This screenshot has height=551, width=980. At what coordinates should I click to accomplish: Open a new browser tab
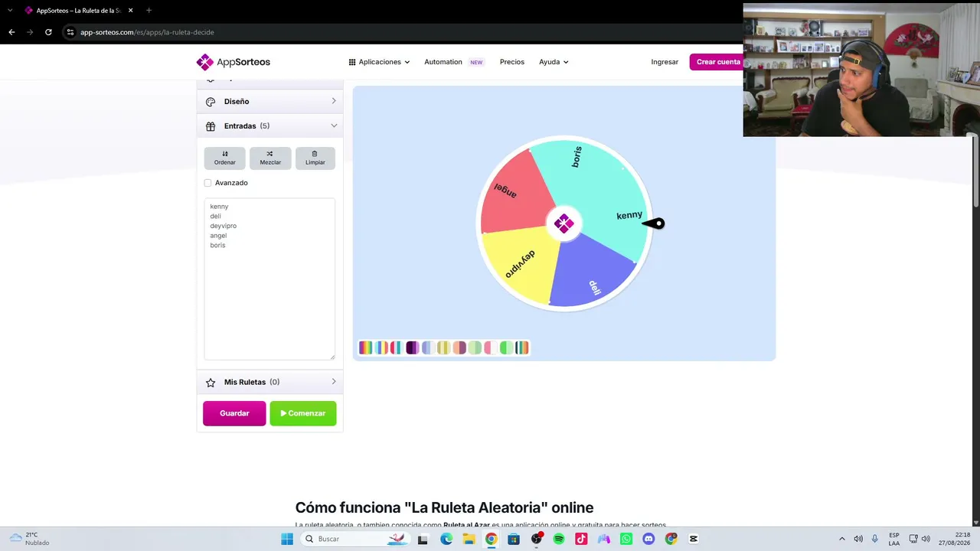coord(149,11)
